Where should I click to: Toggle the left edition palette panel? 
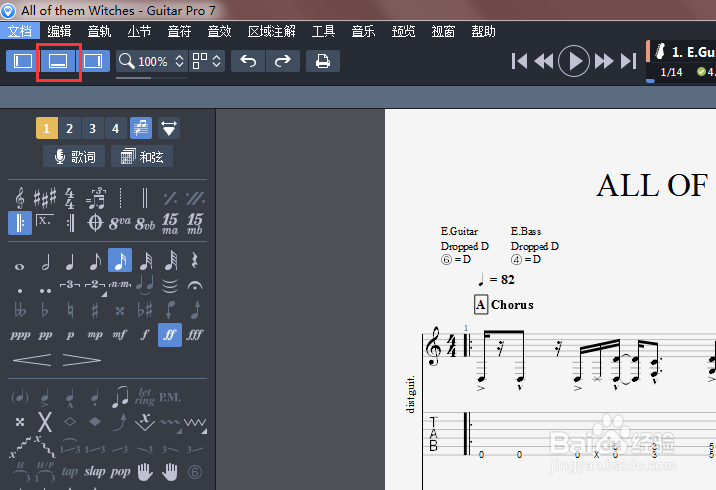[x=23, y=61]
